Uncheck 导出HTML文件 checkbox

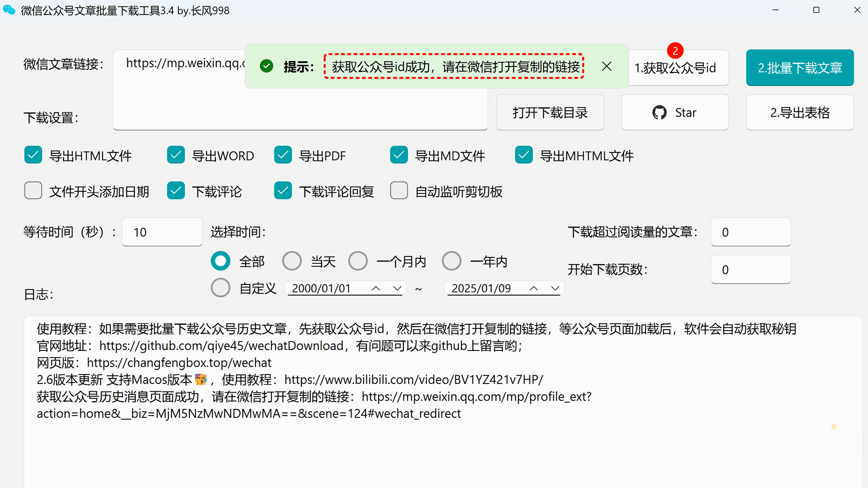[x=33, y=155]
